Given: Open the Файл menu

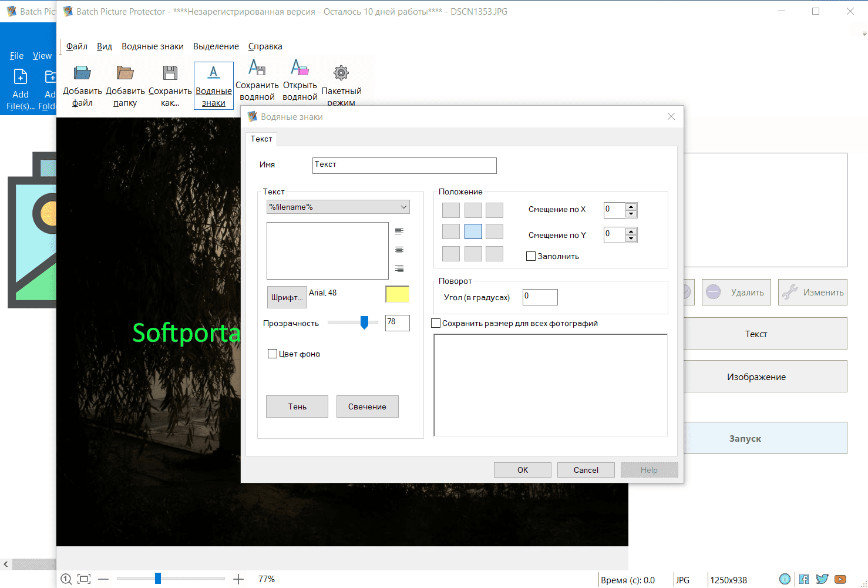Looking at the screenshot, I should (77, 46).
